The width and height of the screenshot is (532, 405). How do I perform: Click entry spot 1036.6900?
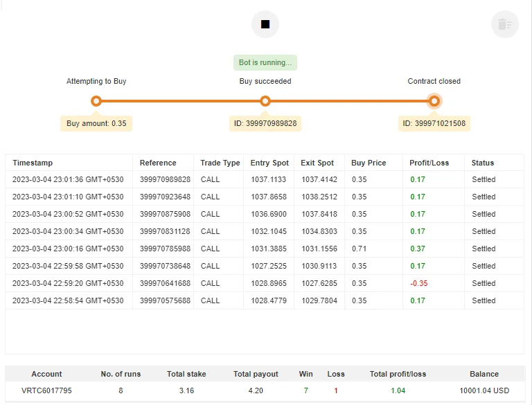(268, 214)
